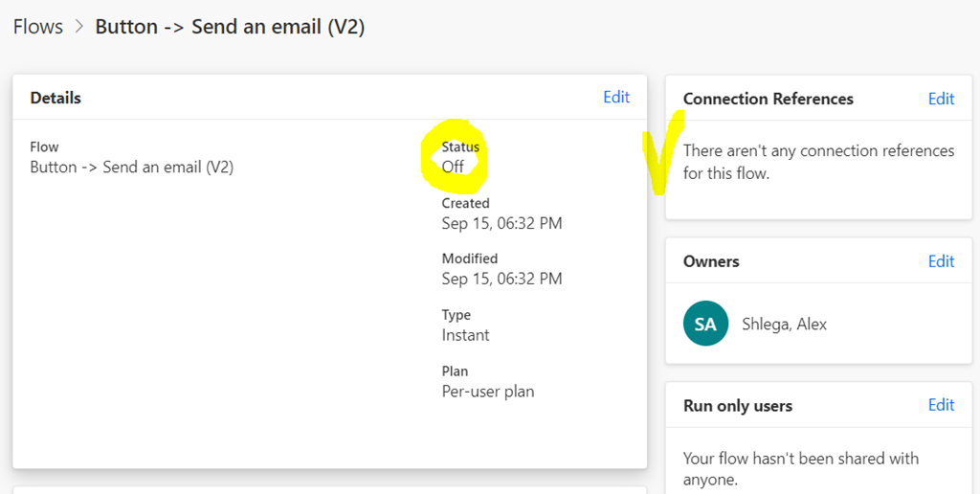Click the Run only users heading
980x494 pixels.
click(x=738, y=406)
